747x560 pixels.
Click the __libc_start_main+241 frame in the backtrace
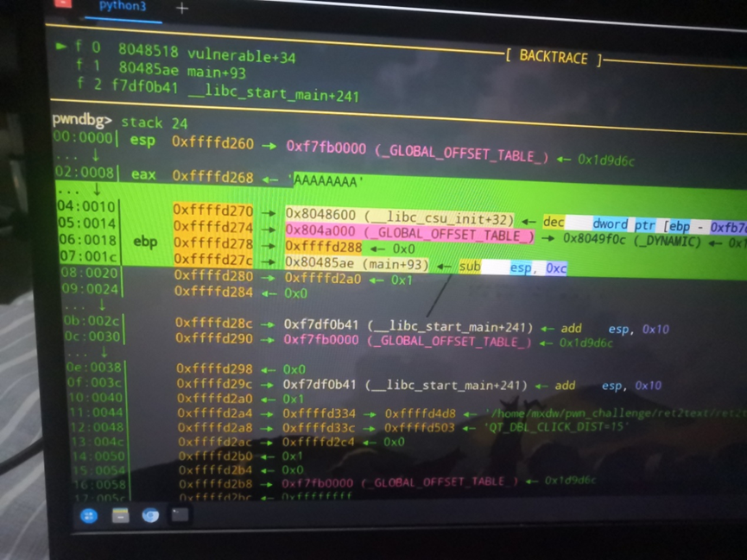coord(233,95)
